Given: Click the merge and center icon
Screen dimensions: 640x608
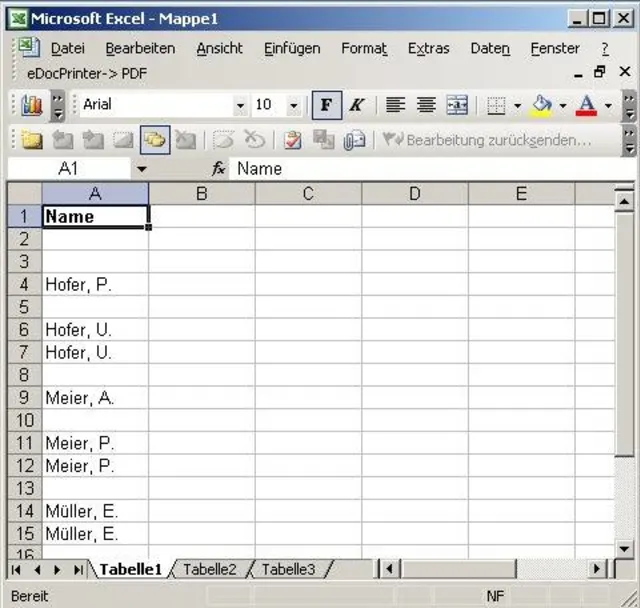Looking at the screenshot, I should coord(457,105).
